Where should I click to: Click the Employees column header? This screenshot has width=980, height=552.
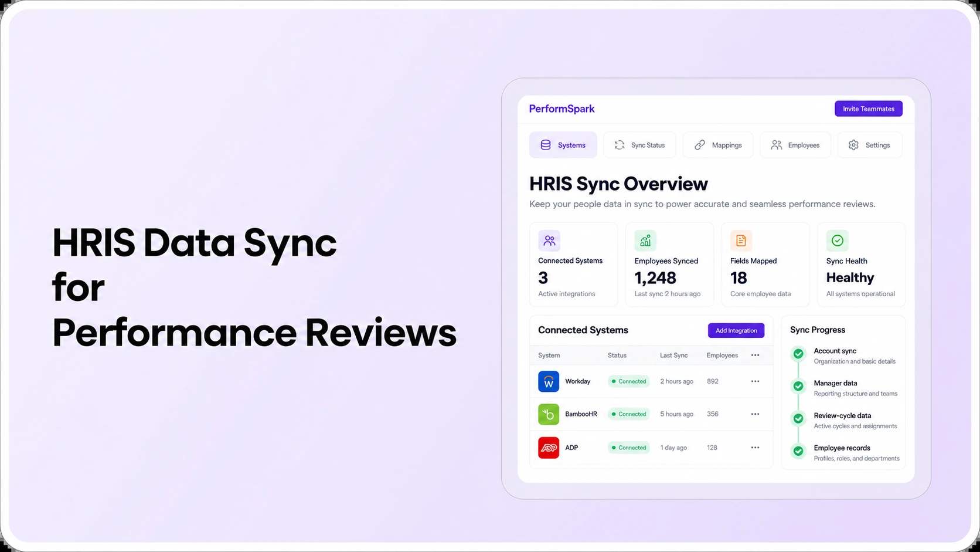coord(722,355)
